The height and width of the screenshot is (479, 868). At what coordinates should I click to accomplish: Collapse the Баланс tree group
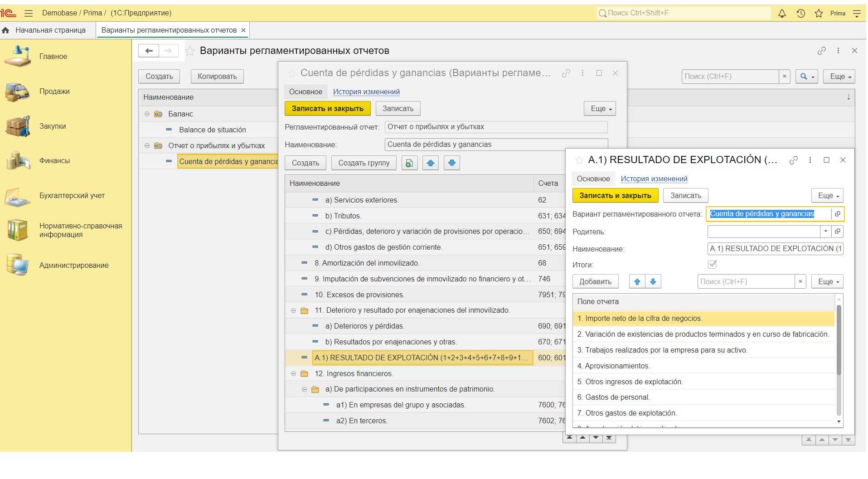(147, 114)
